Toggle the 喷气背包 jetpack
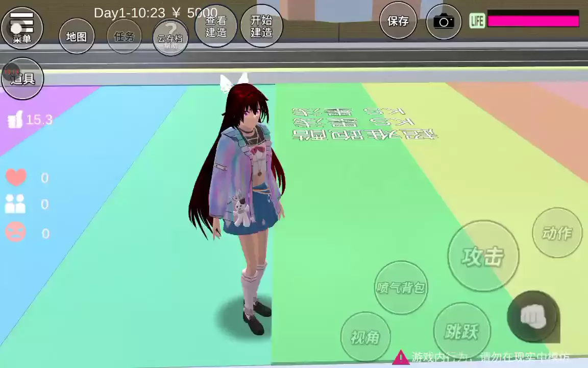The width and height of the screenshot is (588, 368). pos(401,288)
